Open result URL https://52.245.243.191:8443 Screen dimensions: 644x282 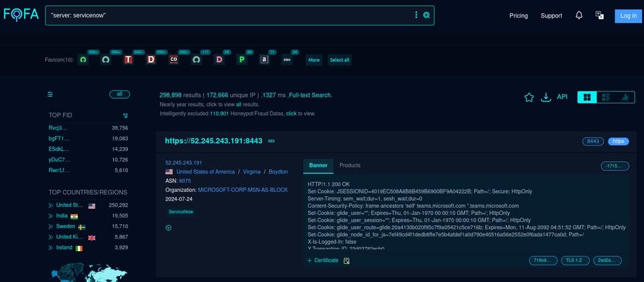[213, 141]
